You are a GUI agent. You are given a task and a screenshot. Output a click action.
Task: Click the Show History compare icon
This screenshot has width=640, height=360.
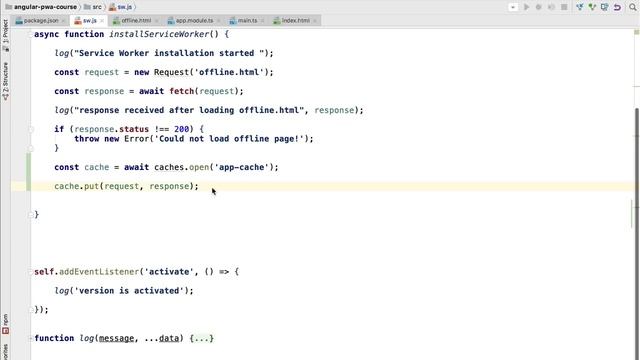tap(604, 7)
